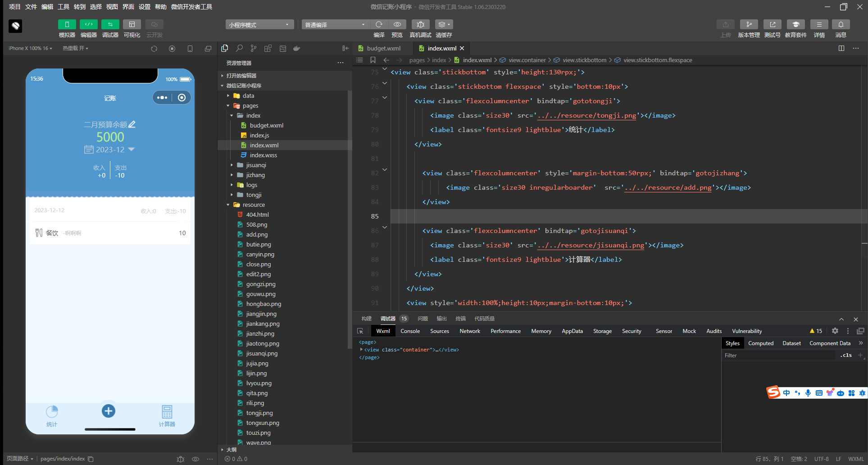Select index.wxss in the file tree
The image size is (868, 465).
263,155
